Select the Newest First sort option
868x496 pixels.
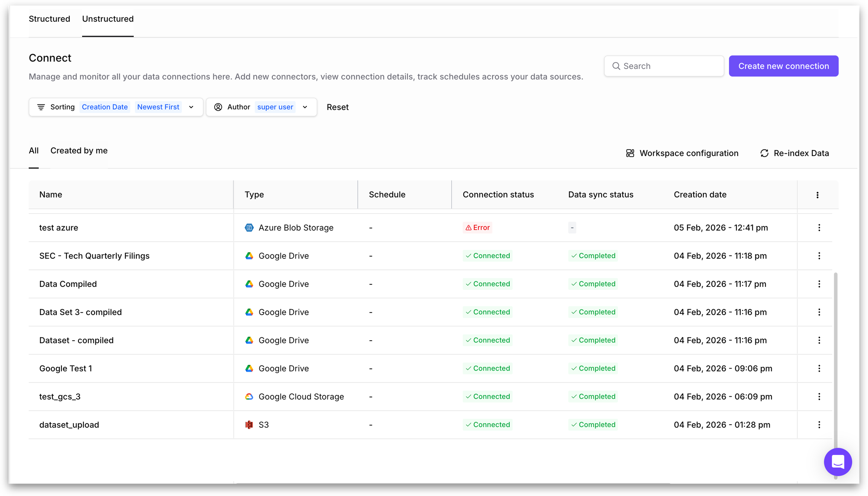point(158,107)
